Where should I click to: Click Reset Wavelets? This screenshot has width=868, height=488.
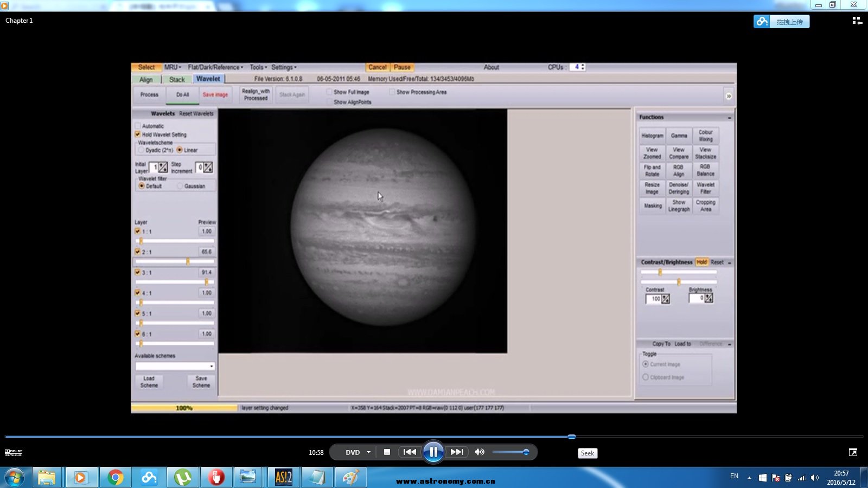coord(196,114)
